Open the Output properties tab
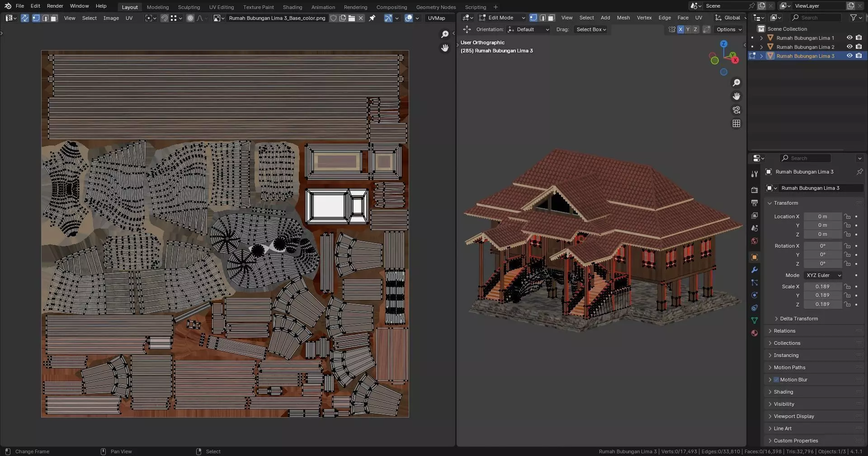The image size is (868, 456). pyautogui.click(x=754, y=203)
